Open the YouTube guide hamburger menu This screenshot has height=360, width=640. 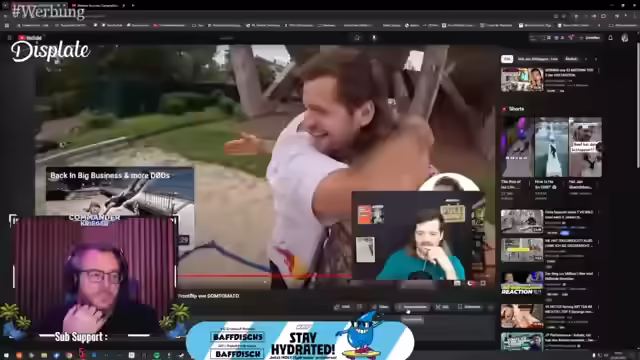[x=9, y=38]
